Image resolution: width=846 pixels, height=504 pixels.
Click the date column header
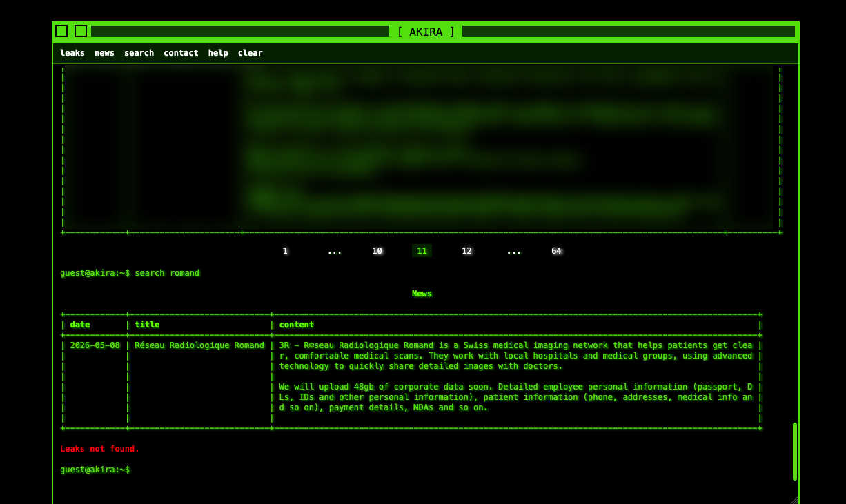[x=80, y=325]
